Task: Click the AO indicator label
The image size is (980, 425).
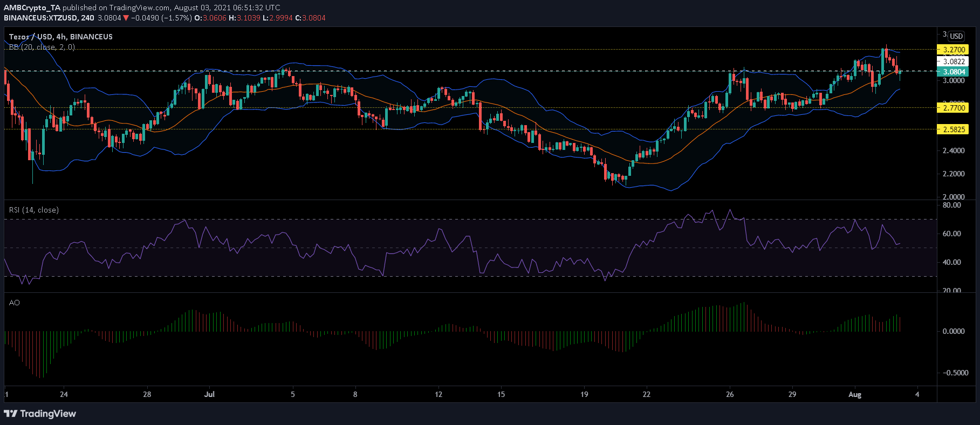Action: pyautogui.click(x=15, y=303)
